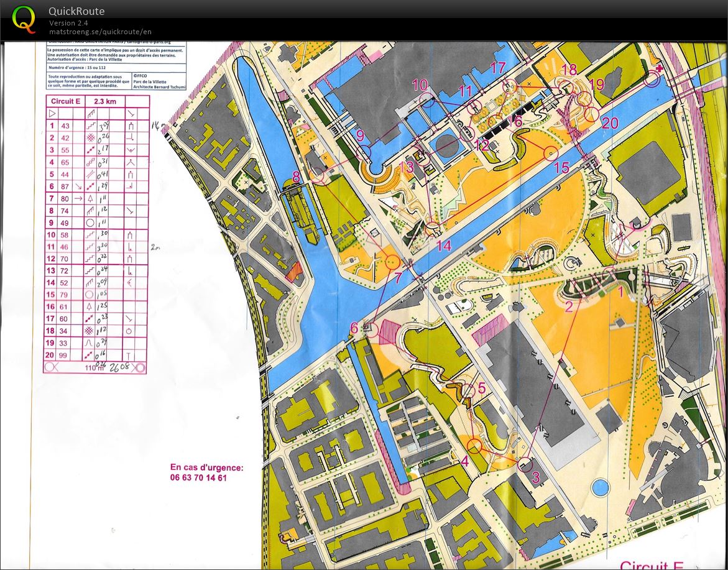Click the map label for control 6
This screenshot has height=570, width=728.
coord(354,329)
